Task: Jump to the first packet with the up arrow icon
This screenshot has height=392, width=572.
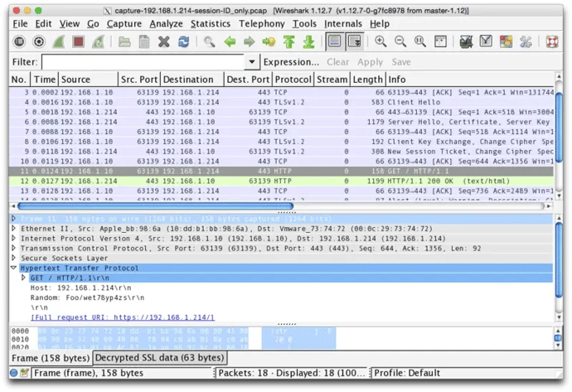Action: 289,41
